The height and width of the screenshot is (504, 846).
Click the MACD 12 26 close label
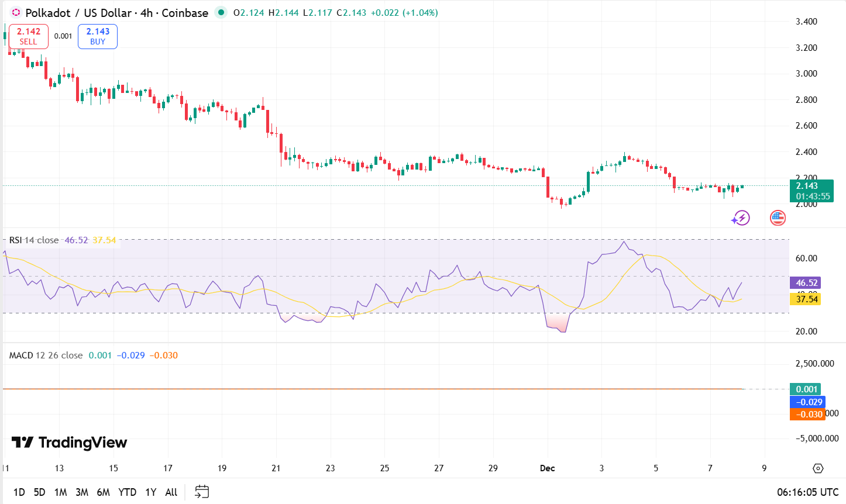click(46, 355)
